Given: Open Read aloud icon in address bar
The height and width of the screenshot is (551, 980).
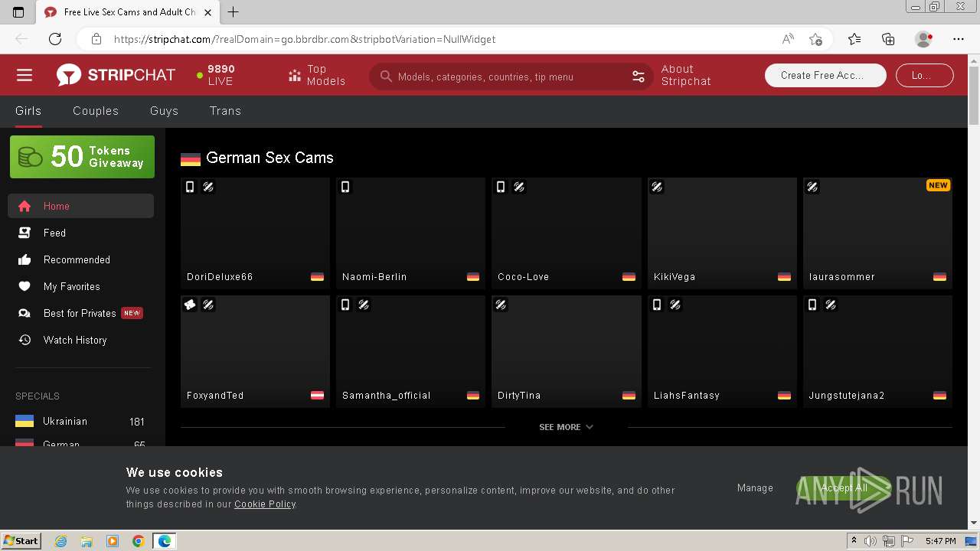Looking at the screenshot, I should coord(788,39).
